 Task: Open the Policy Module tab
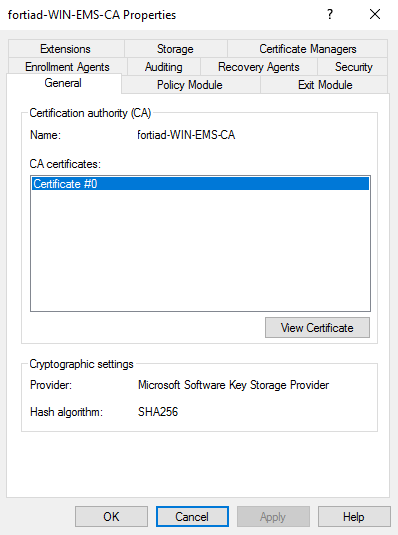190,85
